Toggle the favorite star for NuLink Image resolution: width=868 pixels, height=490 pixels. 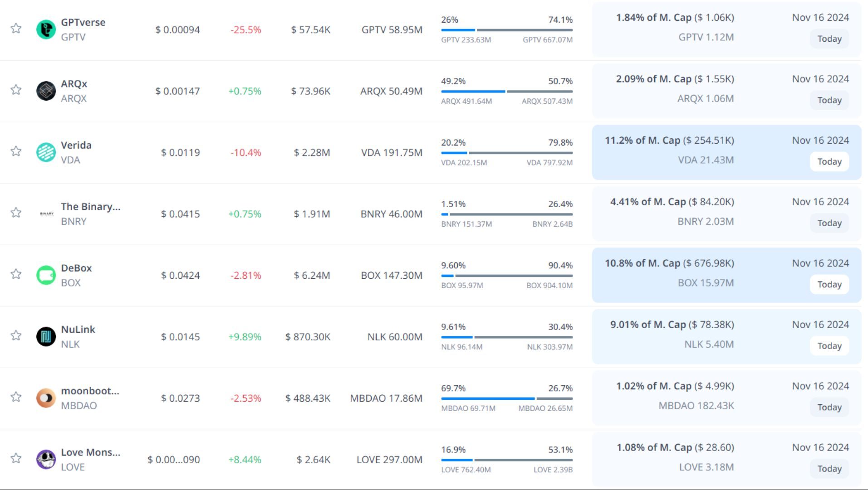point(16,335)
